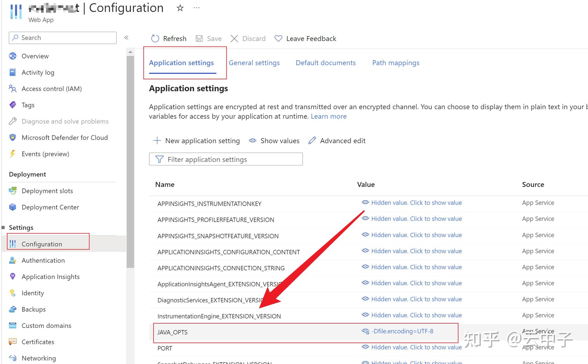Click the New application setting plus icon
This screenshot has width=588, height=364.
point(157,141)
